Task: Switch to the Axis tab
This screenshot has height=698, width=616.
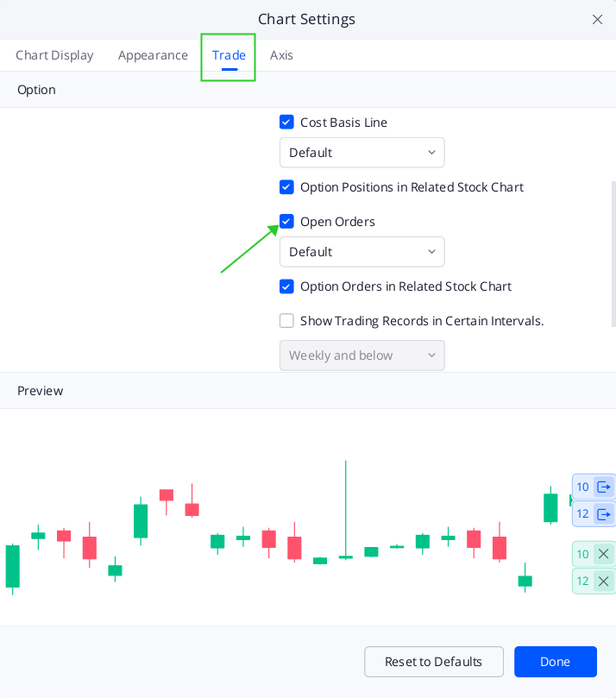Action: click(281, 55)
